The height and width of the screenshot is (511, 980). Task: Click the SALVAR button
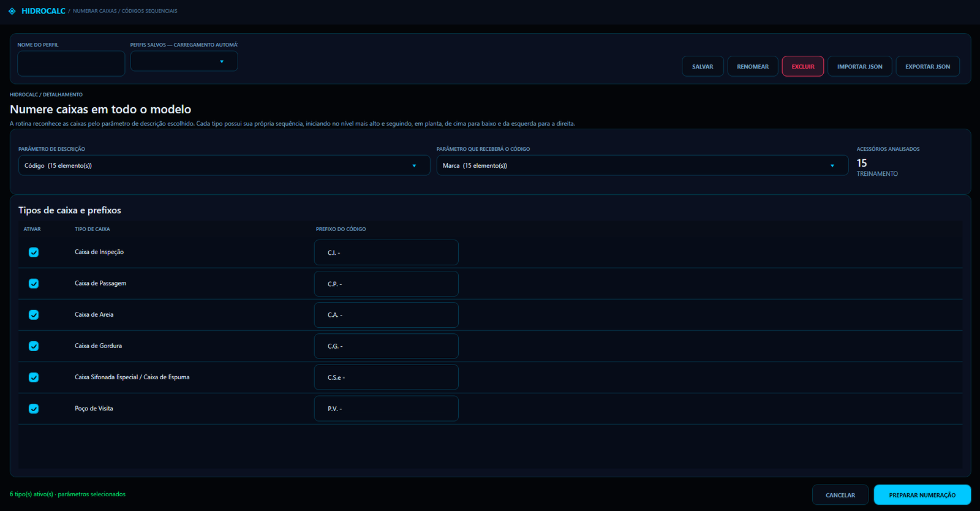(703, 66)
